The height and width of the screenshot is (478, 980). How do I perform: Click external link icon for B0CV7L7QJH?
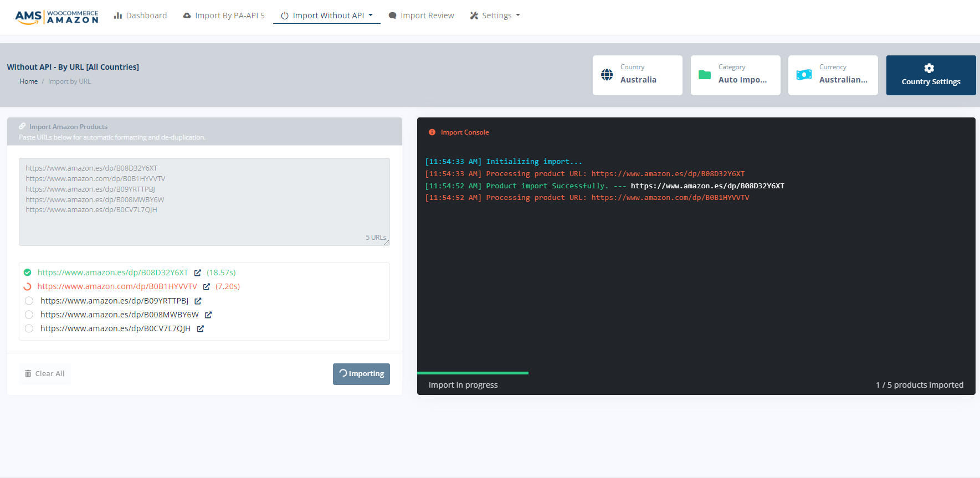pyautogui.click(x=201, y=328)
